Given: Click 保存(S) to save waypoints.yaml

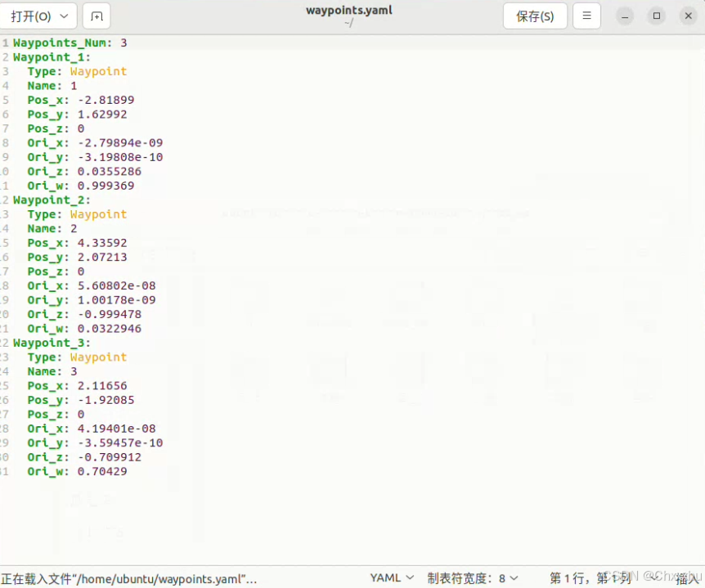Looking at the screenshot, I should coord(535,16).
